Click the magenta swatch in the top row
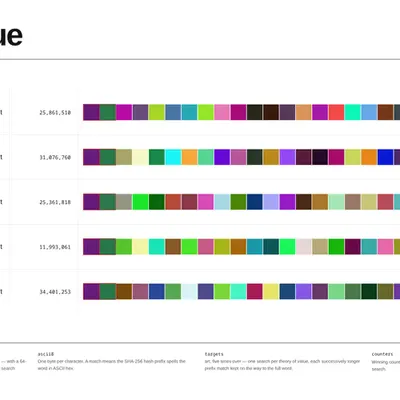 click(x=124, y=112)
